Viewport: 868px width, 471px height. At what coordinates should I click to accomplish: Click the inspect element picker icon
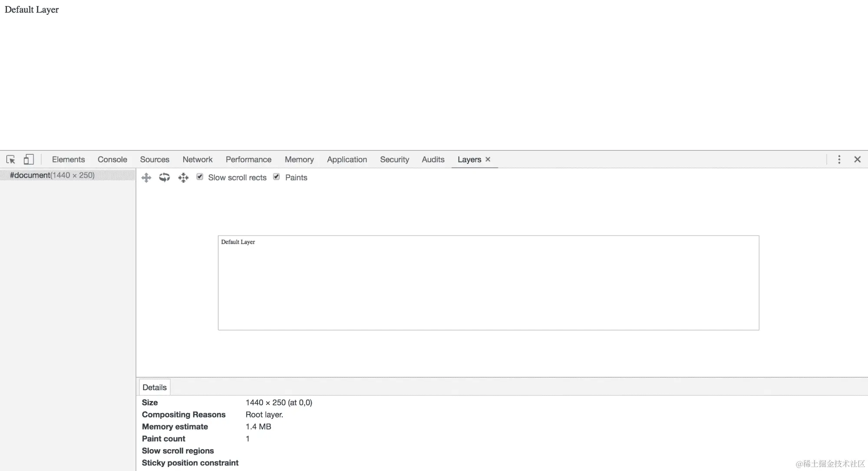[11, 159]
